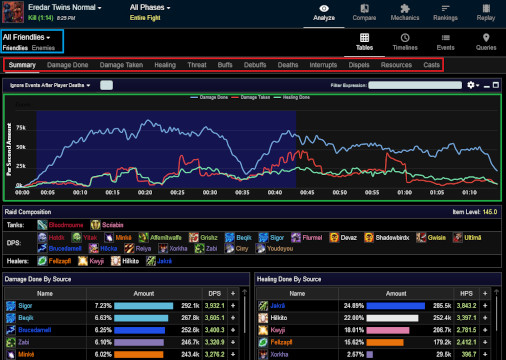Expand Hilkito's healing row plus icon
The image size is (506, 360).
point(485,318)
